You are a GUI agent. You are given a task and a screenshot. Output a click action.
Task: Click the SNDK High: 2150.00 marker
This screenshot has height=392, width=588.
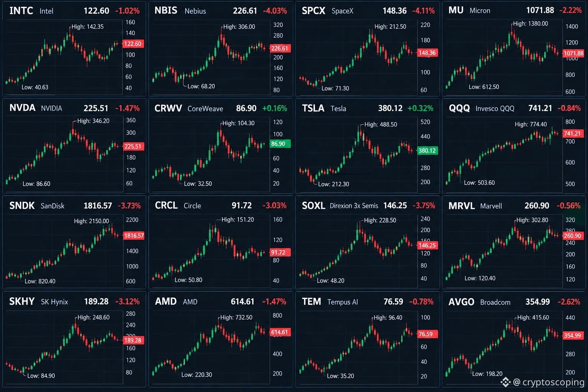(x=91, y=221)
